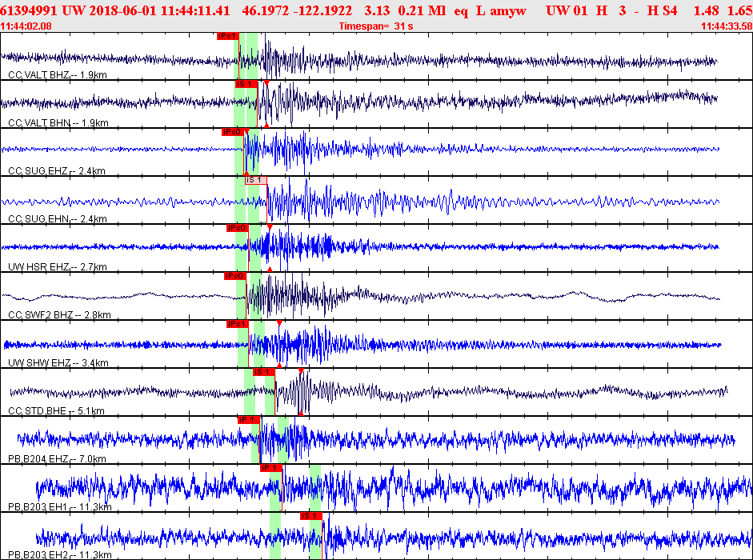
Task: Select the CC VALT BHZ station label
Action: tap(57, 75)
